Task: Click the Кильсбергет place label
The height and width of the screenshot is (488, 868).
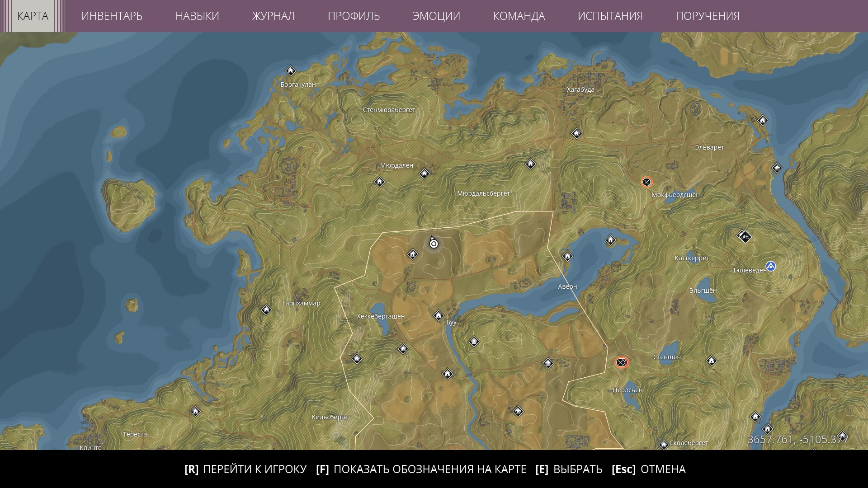Action: click(331, 417)
